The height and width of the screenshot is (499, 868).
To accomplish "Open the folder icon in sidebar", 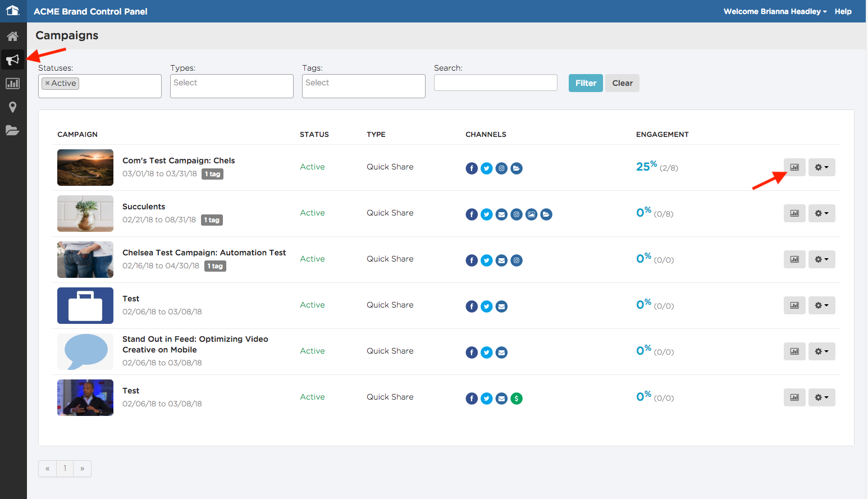I will tap(12, 130).
